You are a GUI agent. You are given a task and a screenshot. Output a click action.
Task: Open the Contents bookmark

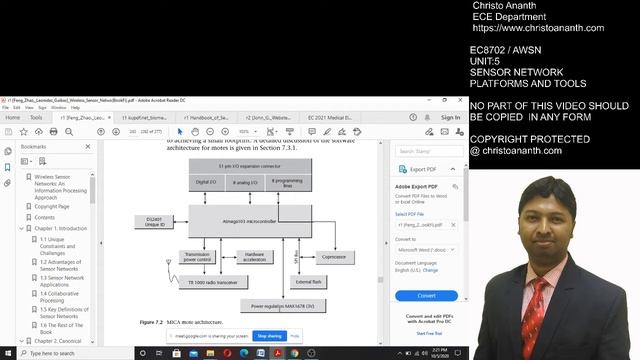[x=44, y=218]
